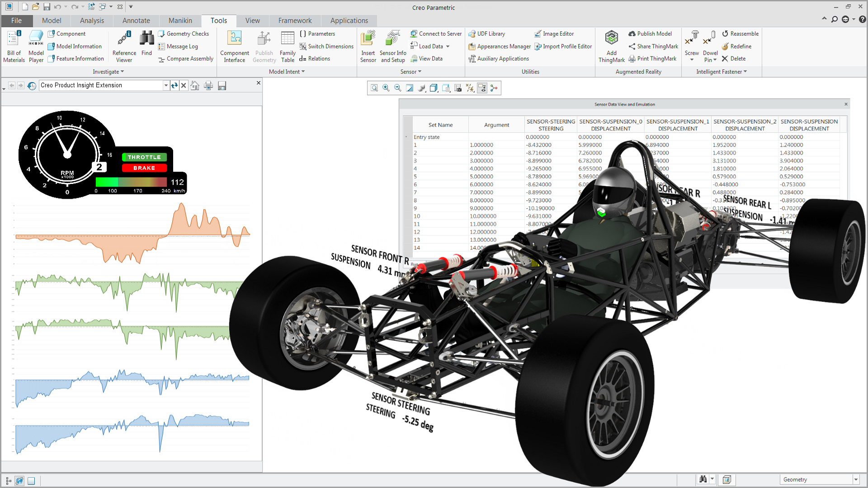Open the Framework ribbon tab
The width and height of the screenshot is (868, 488).
coord(295,21)
